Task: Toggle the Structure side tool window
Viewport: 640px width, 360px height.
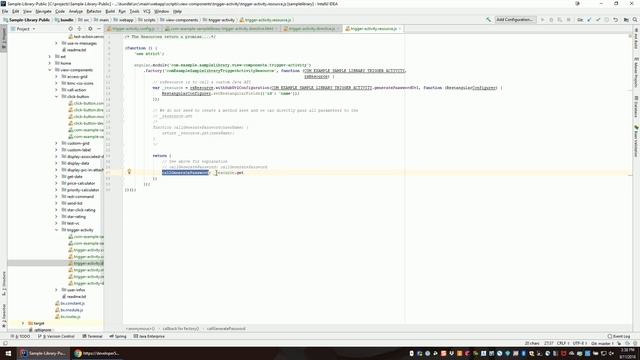Action: (x=4, y=283)
